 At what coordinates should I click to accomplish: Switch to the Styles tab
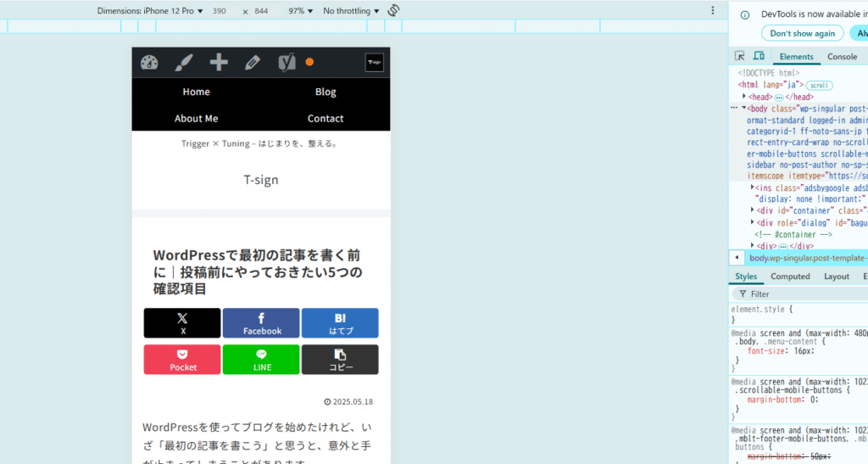point(746,277)
